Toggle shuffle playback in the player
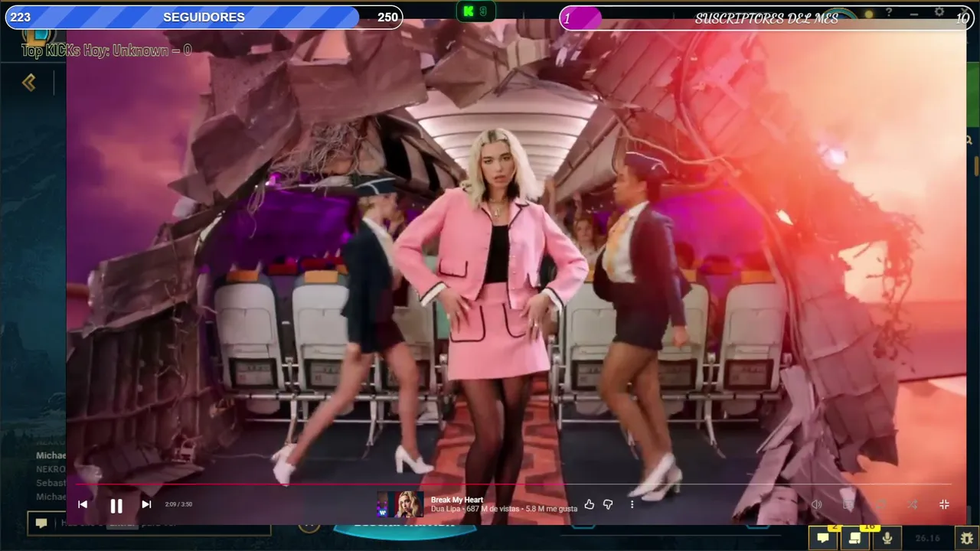The image size is (980, 551). pyautogui.click(x=913, y=504)
